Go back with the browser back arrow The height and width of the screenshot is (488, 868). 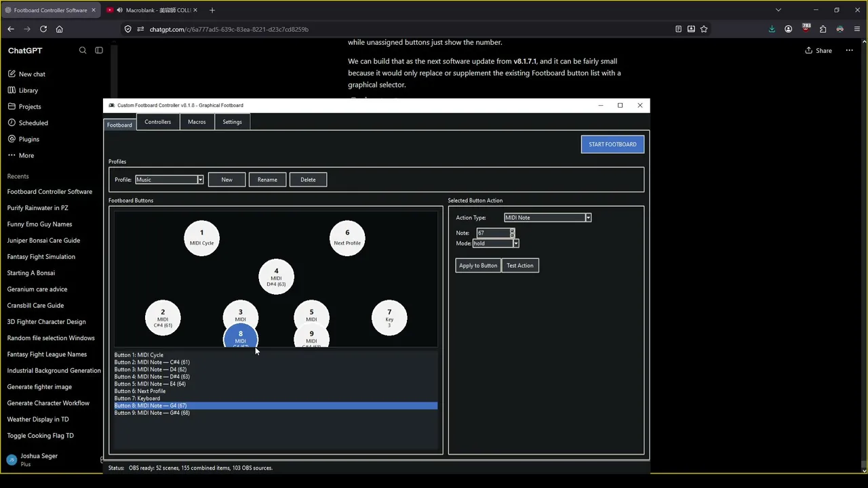pyautogui.click(x=11, y=29)
